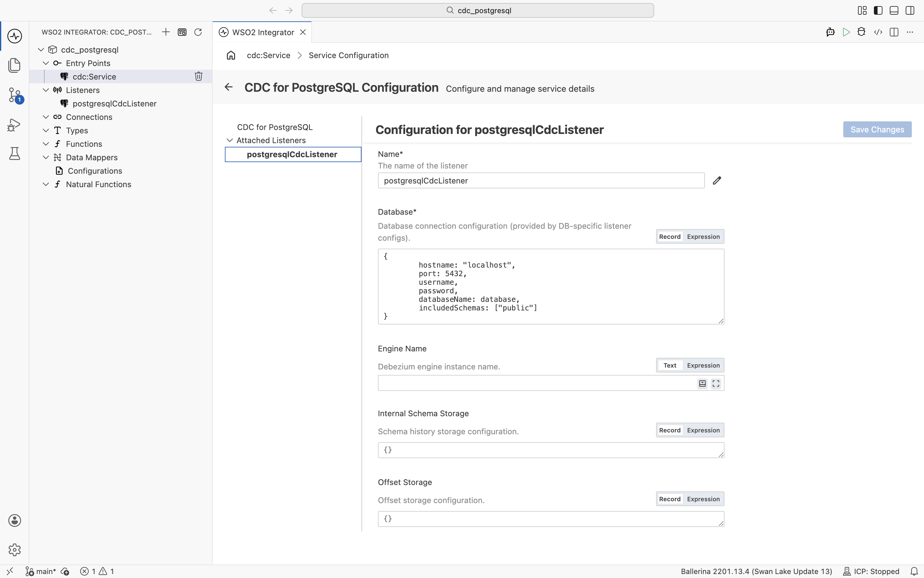Click Save Changes button
The image size is (924, 578).
[877, 130]
